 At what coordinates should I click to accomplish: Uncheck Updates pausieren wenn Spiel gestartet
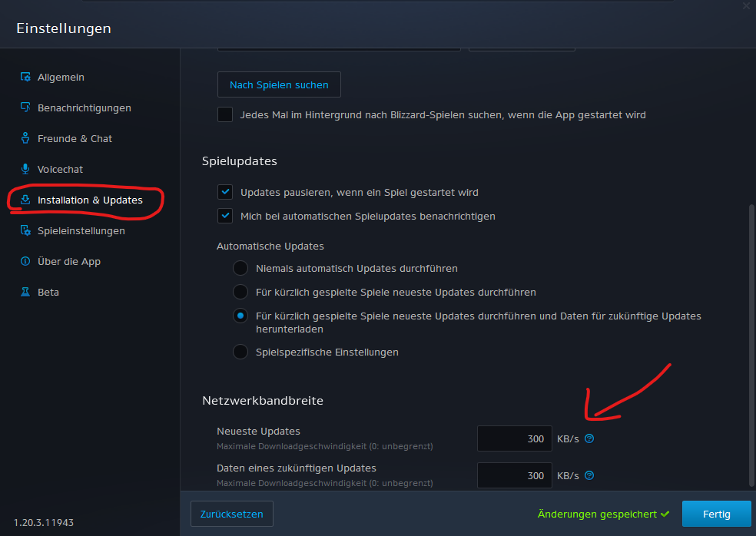click(x=225, y=192)
